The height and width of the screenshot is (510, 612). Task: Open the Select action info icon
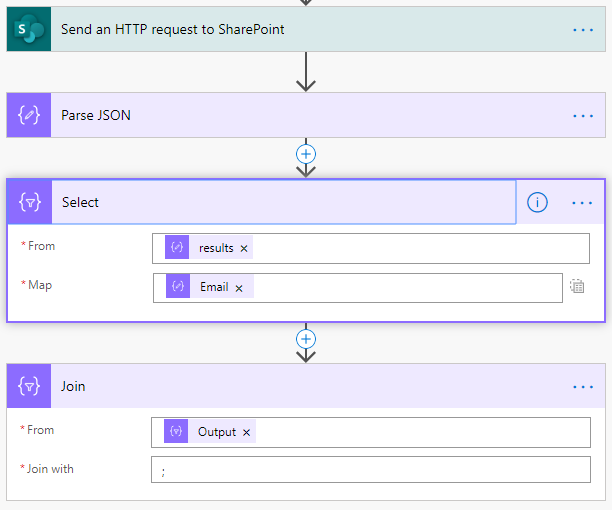[x=537, y=202]
